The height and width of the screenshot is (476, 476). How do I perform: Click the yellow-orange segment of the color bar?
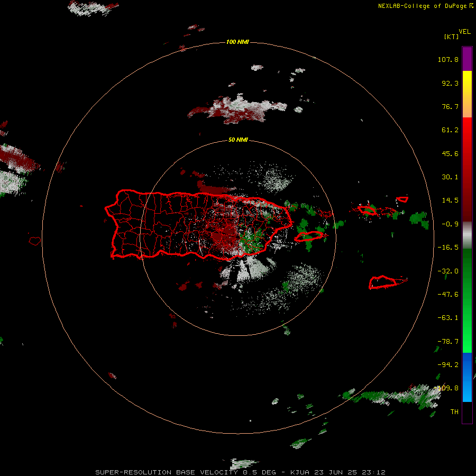coord(467,94)
